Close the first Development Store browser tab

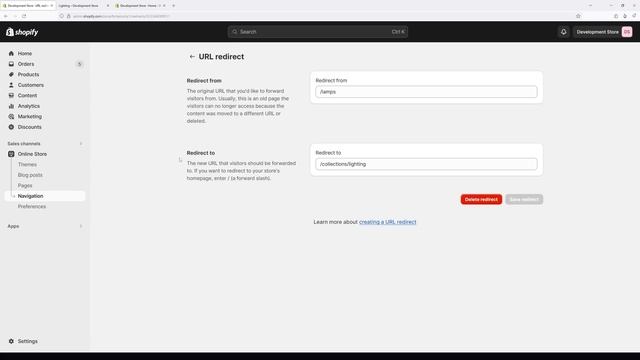tap(52, 6)
